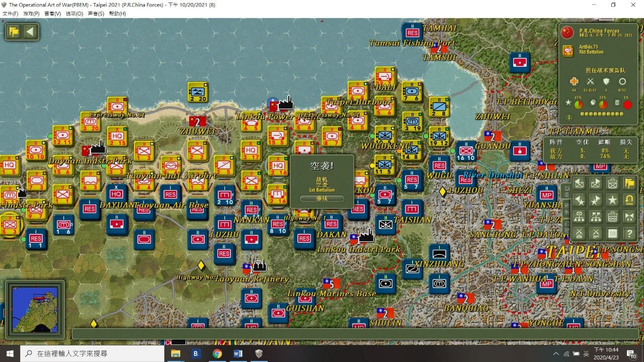This screenshot has width=644, height=362.
Task: Click the yellow flags icon in the right control panel
Action: tap(629, 184)
